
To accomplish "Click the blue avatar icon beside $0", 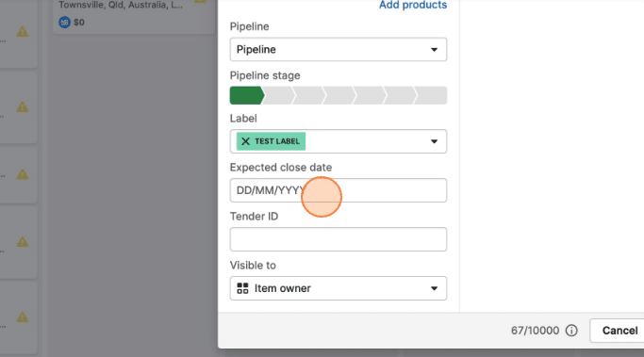I will [x=64, y=23].
